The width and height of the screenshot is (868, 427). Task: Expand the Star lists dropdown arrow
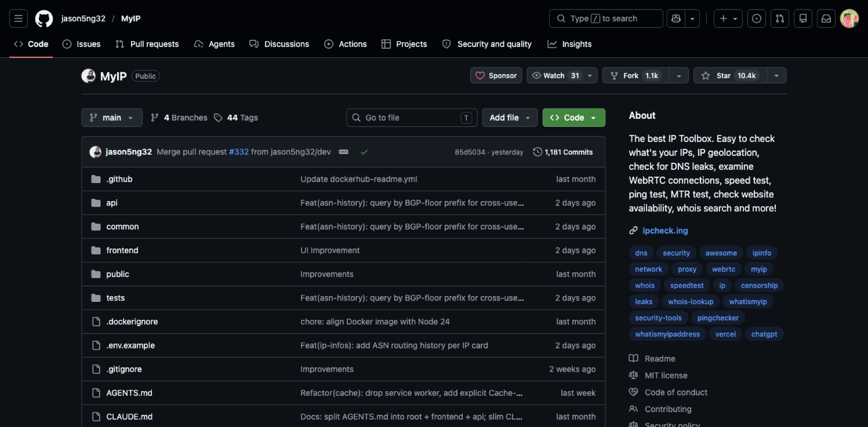tap(776, 75)
